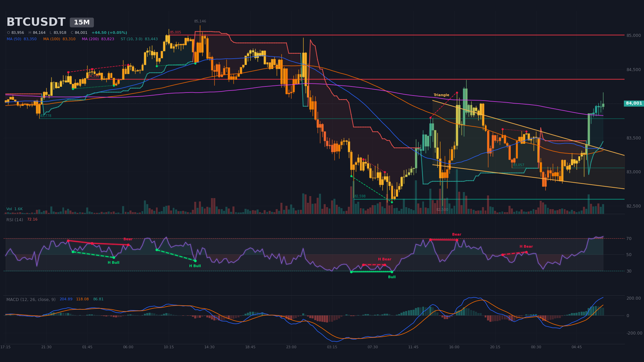
Task: Click the Triangle pattern label
Action: [441, 95]
